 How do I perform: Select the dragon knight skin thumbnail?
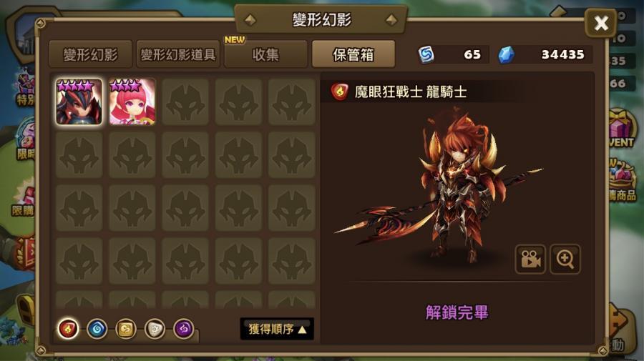[x=79, y=102]
